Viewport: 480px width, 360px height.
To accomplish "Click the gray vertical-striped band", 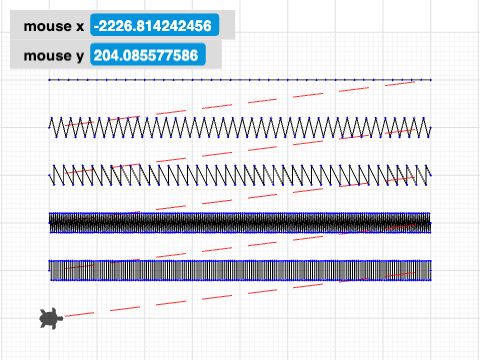I will click(x=240, y=270).
